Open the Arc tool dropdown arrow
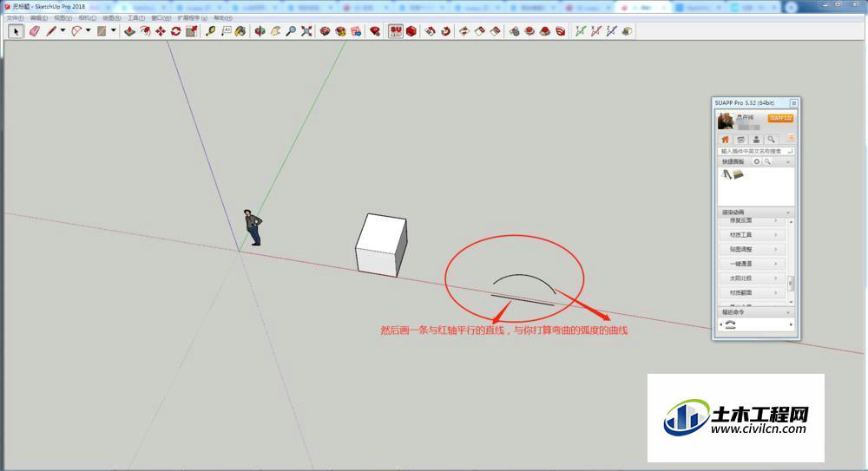868x471 pixels. tap(88, 31)
